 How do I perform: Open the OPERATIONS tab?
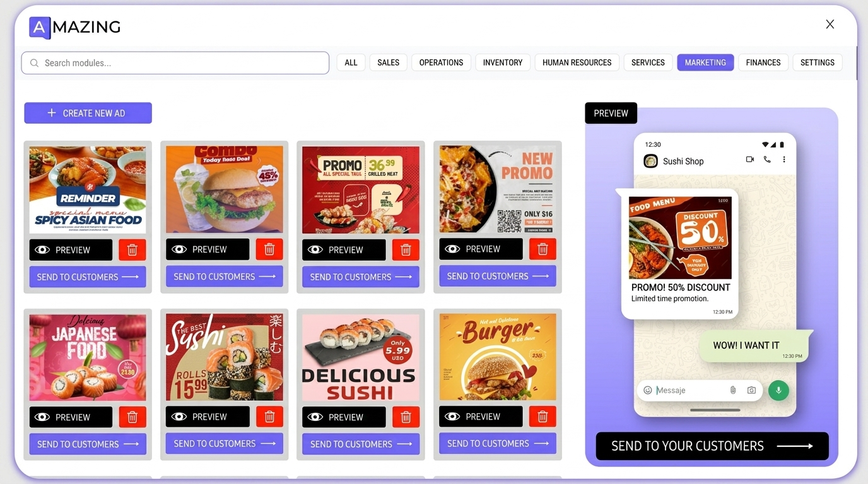pyautogui.click(x=441, y=62)
